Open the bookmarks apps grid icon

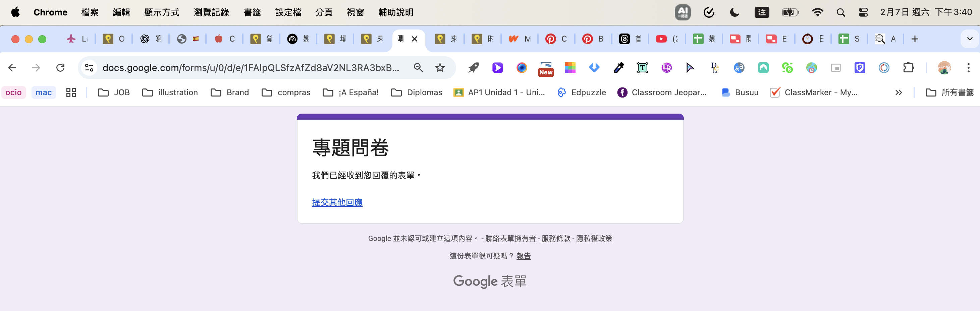point(71,92)
